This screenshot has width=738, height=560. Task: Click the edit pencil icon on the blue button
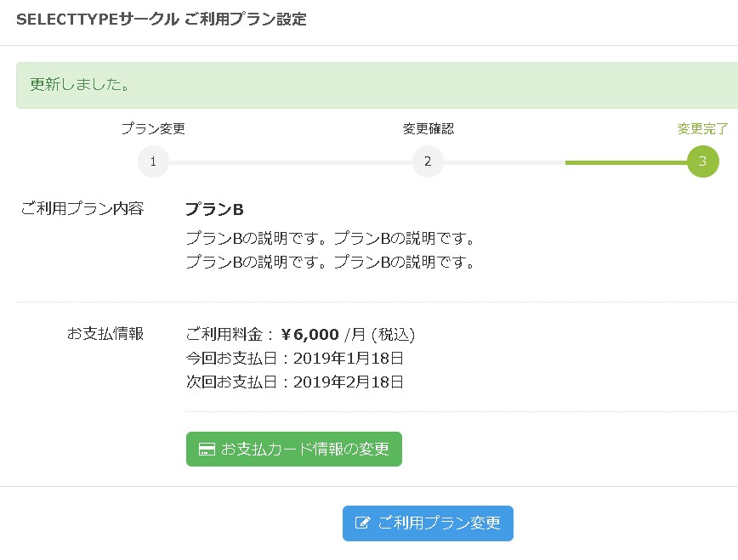[365, 523]
